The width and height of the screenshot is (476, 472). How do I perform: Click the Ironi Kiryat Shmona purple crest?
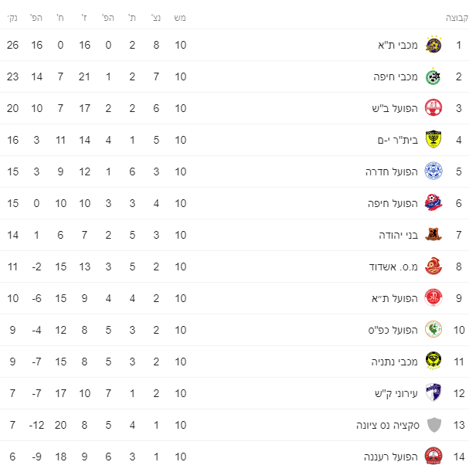[433, 393]
